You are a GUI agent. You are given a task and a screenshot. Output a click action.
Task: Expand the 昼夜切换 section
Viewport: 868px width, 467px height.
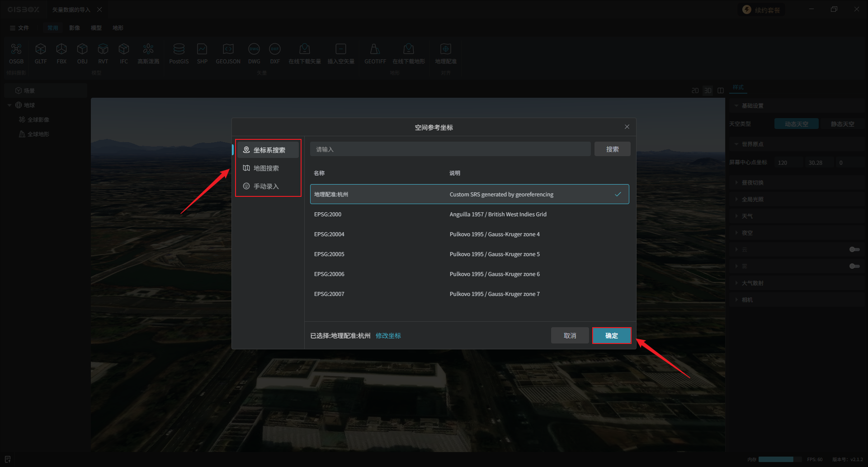click(752, 183)
